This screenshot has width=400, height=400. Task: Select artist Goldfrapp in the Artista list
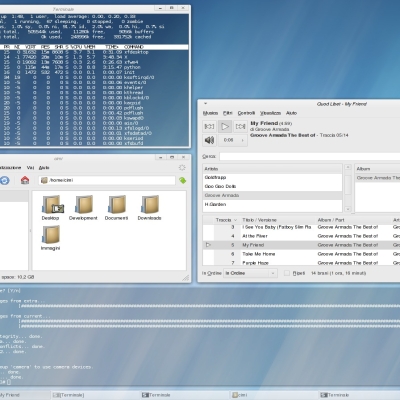click(272, 177)
